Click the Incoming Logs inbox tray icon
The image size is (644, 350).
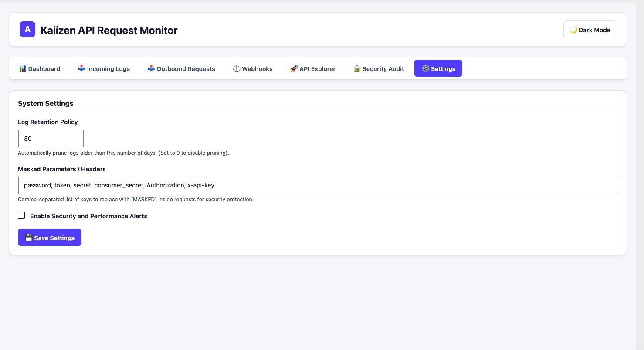click(x=81, y=68)
